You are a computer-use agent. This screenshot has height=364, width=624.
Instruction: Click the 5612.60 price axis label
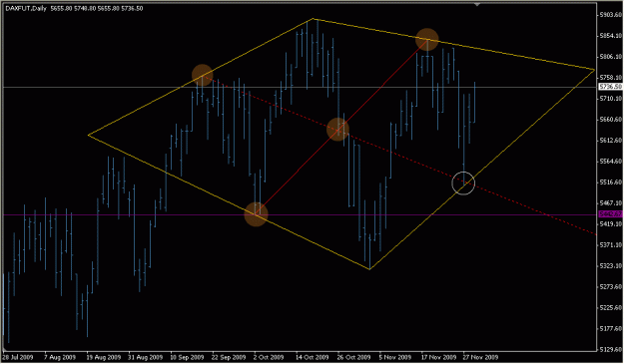[611, 141]
